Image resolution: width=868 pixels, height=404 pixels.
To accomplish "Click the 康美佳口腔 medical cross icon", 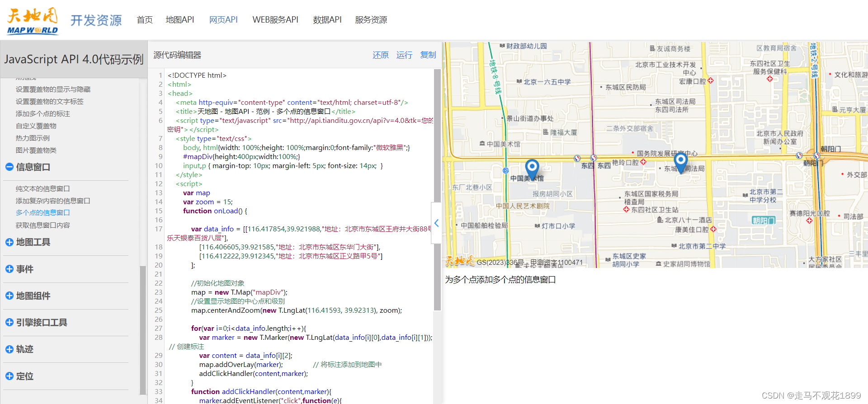I will [x=713, y=229].
